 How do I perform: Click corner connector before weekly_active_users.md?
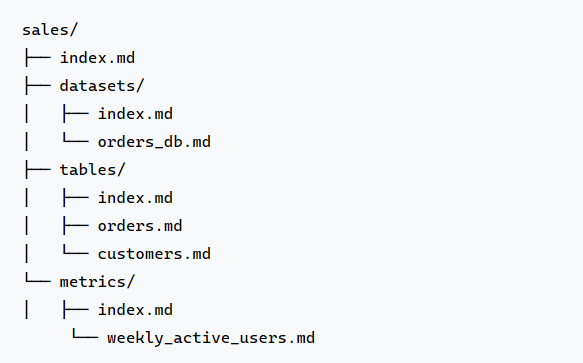[x=85, y=334]
